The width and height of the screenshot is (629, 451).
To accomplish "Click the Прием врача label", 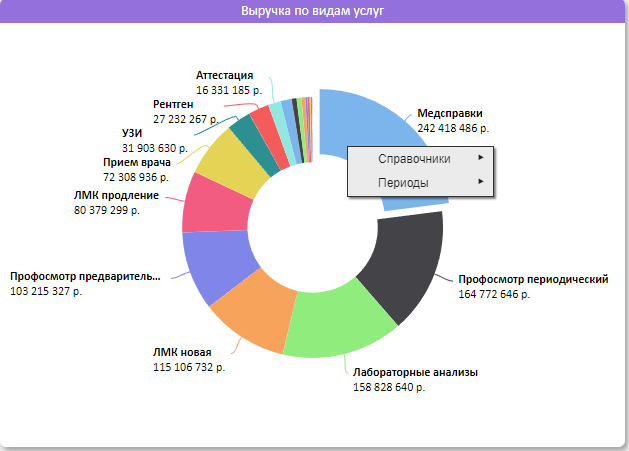I will pos(137,163).
